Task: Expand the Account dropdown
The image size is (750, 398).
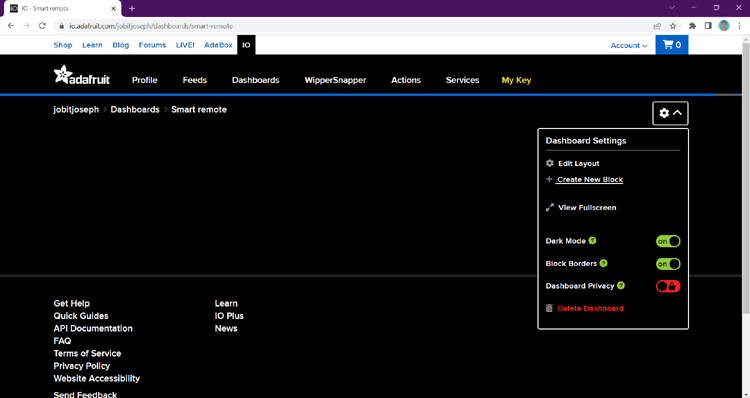Action: tap(629, 45)
